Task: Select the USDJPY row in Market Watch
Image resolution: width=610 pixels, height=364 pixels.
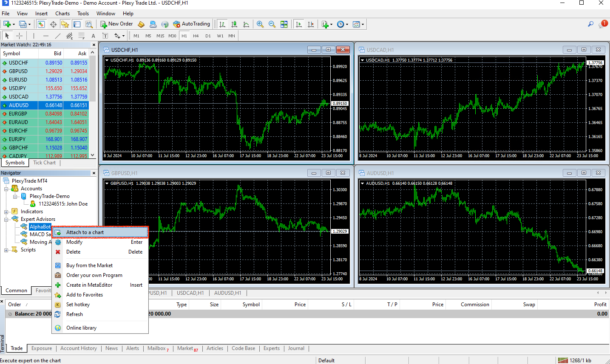Action: point(45,88)
